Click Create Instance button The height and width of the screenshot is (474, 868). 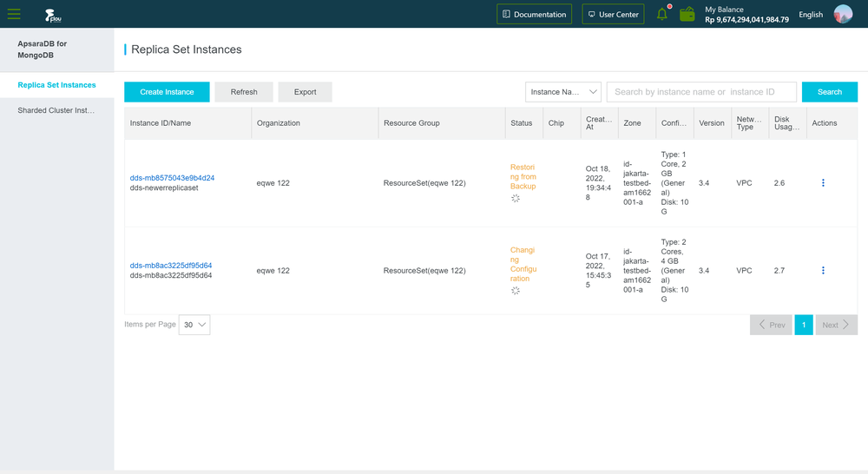(167, 92)
